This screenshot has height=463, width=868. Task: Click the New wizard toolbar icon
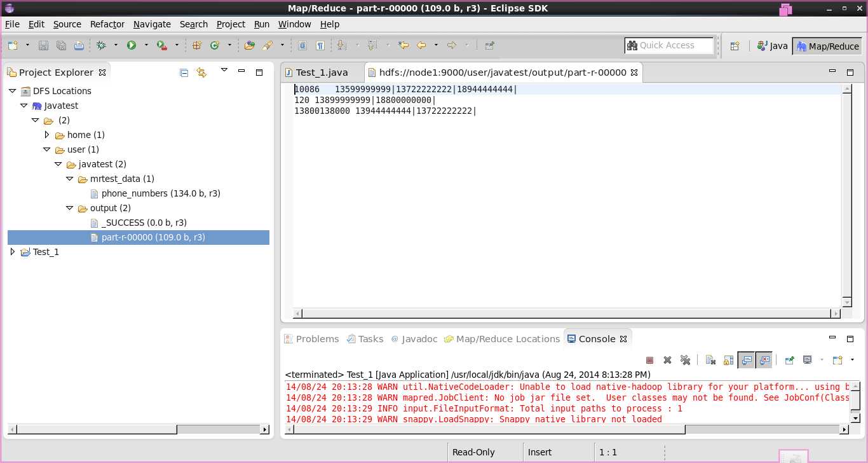tap(13, 45)
